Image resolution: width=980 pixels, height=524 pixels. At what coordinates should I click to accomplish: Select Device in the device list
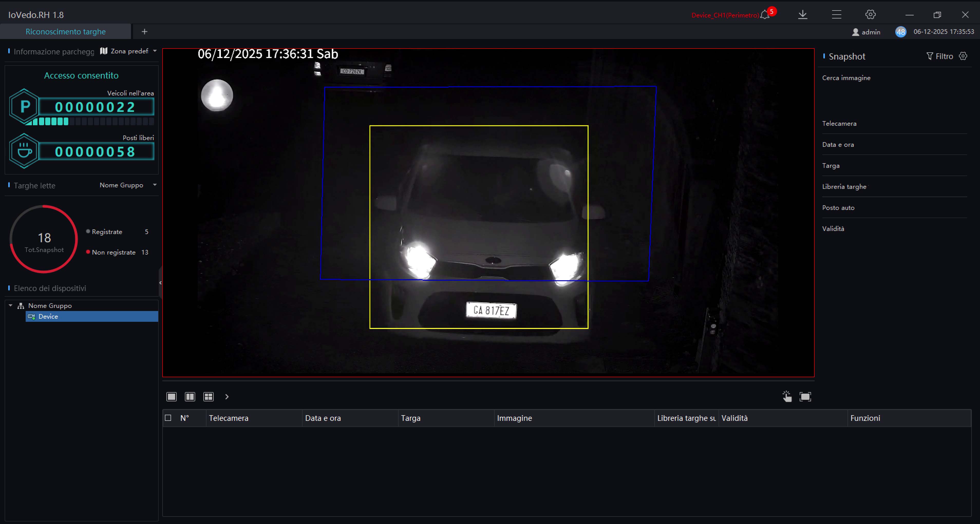pos(48,316)
